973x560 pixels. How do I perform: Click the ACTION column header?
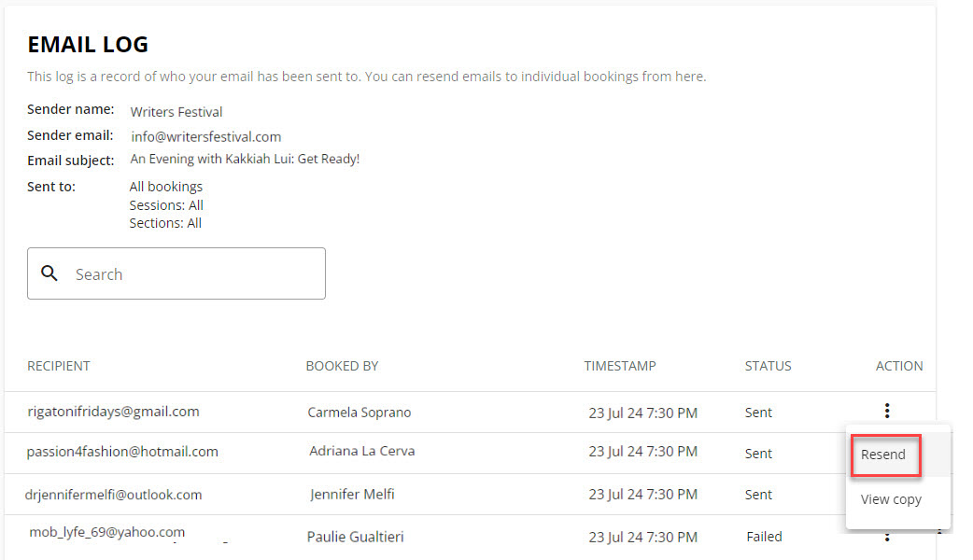(x=899, y=366)
